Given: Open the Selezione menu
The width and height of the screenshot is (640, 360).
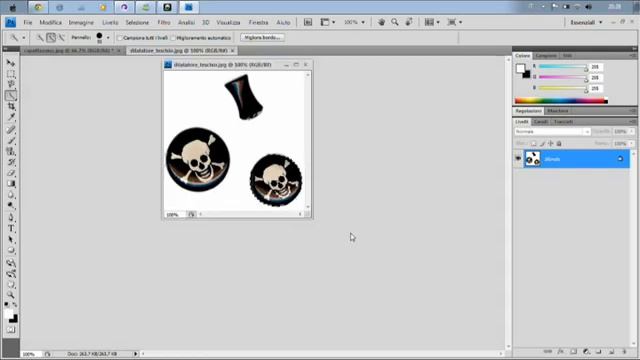Looking at the screenshot, I should pyautogui.click(x=137, y=22).
